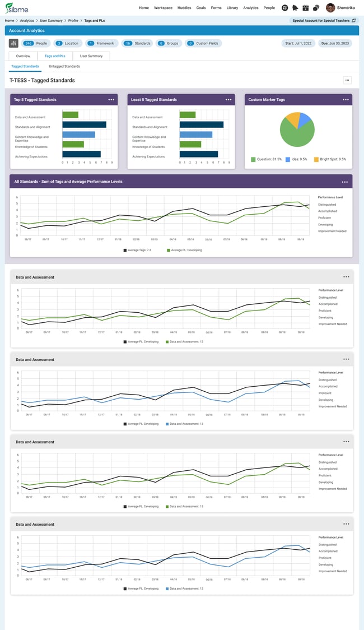This screenshot has height=630, width=364.
Task: Open Library in top navigation
Action: tap(232, 8)
